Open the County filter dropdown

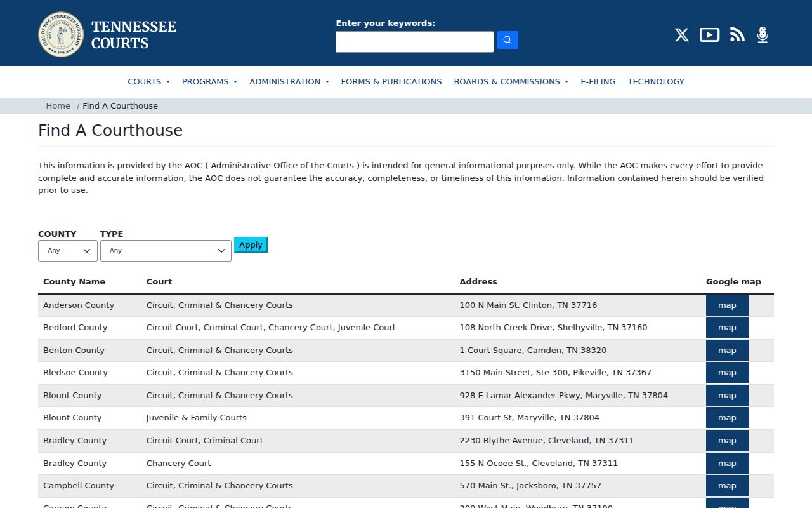[68, 251]
